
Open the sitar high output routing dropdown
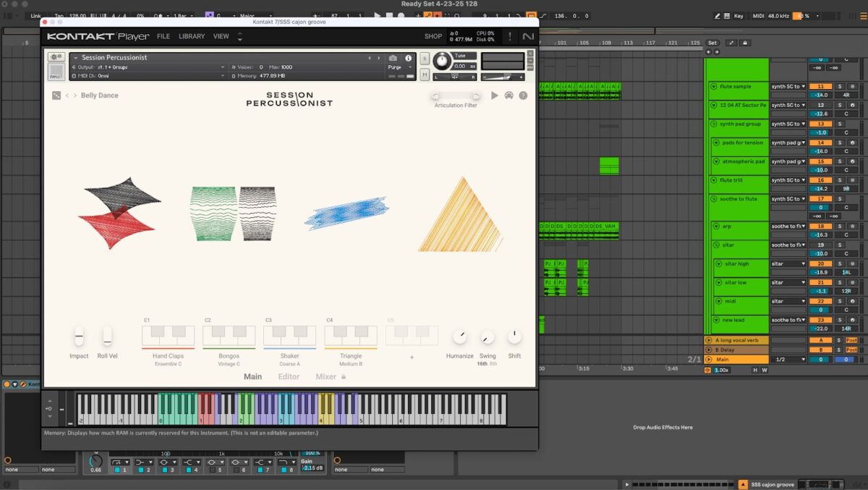pyautogui.click(x=788, y=264)
